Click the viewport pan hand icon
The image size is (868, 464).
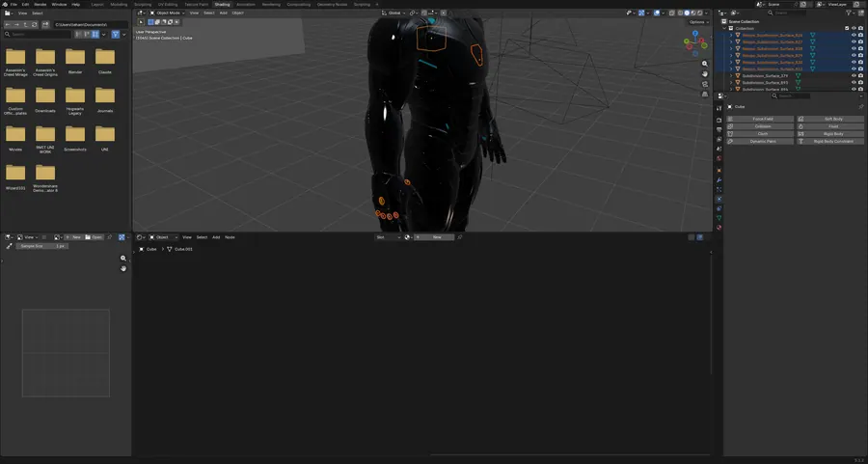click(705, 73)
